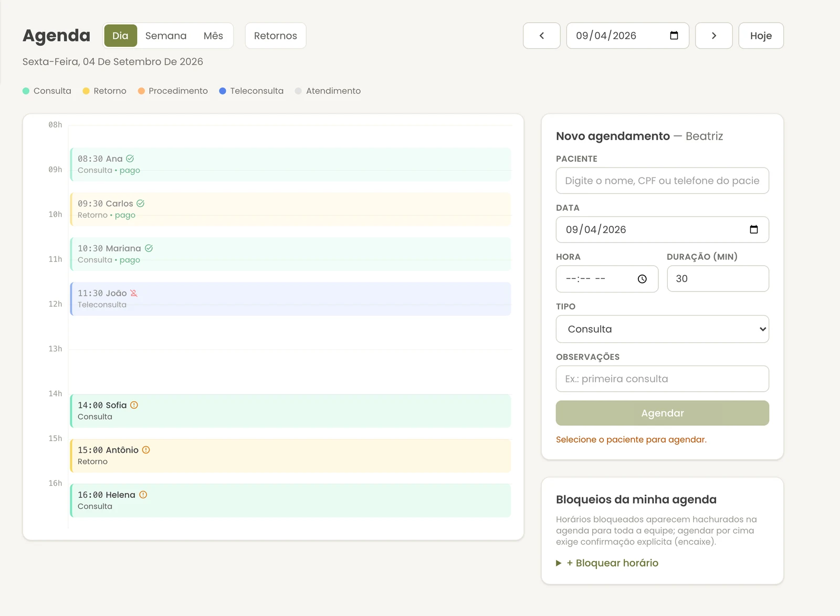The width and height of the screenshot is (840, 616).
Task: Expand the Bloquear horário section
Action: tap(607, 563)
